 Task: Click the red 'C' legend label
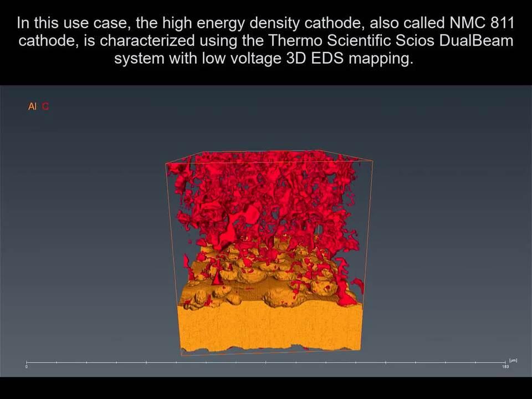[45, 106]
